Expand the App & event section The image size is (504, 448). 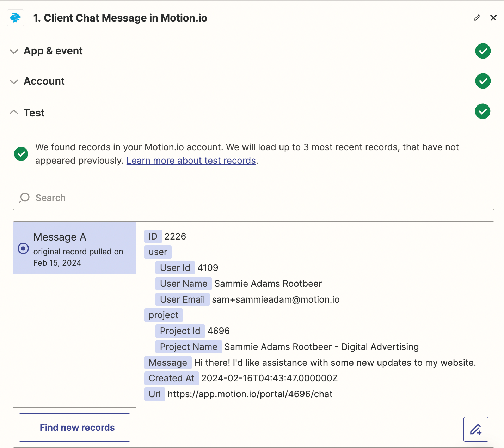pos(14,52)
